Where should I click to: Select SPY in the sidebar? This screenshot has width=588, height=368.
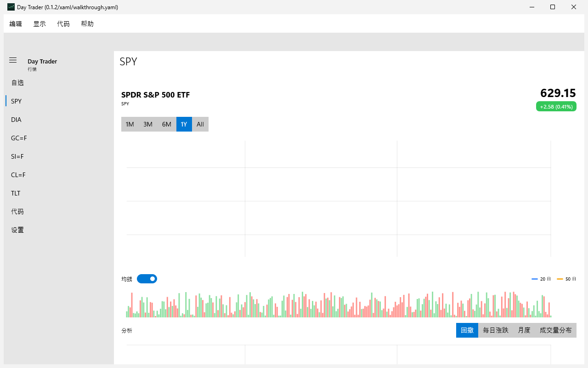pos(59,101)
